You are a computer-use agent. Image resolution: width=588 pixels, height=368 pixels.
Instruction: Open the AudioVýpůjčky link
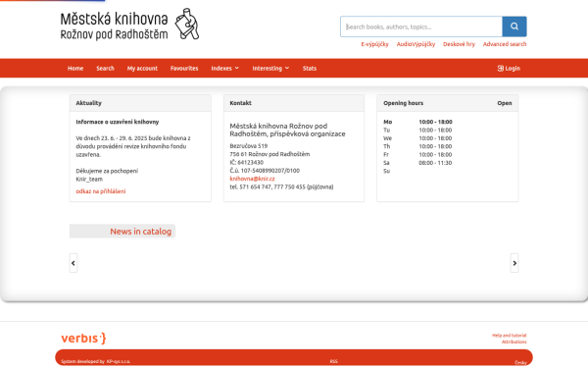pos(416,44)
